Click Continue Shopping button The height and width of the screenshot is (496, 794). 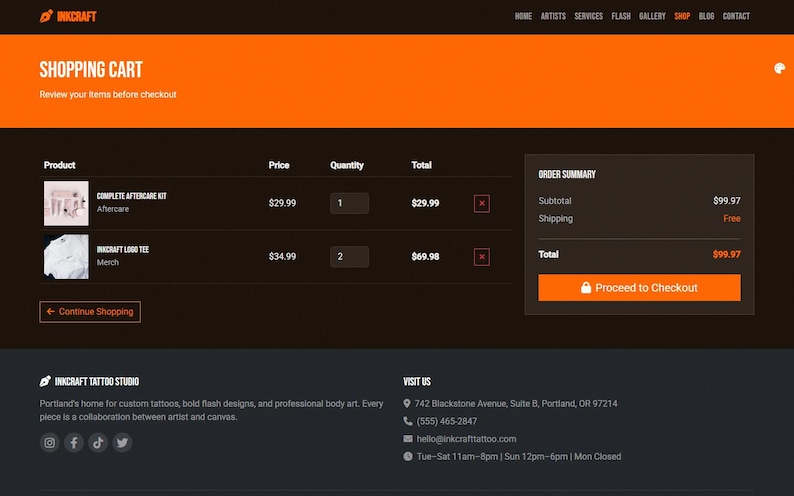pyautogui.click(x=90, y=312)
